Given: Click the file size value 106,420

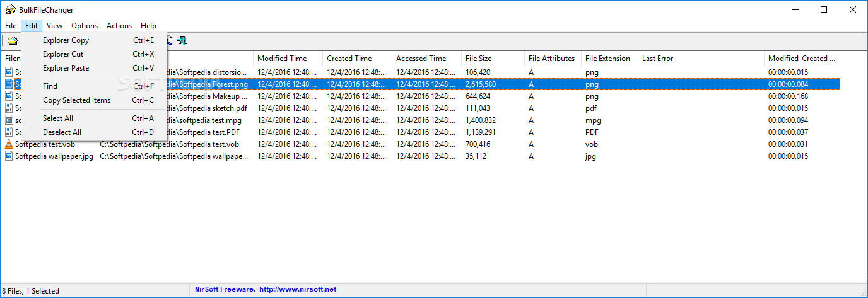Looking at the screenshot, I should pyautogui.click(x=478, y=72).
